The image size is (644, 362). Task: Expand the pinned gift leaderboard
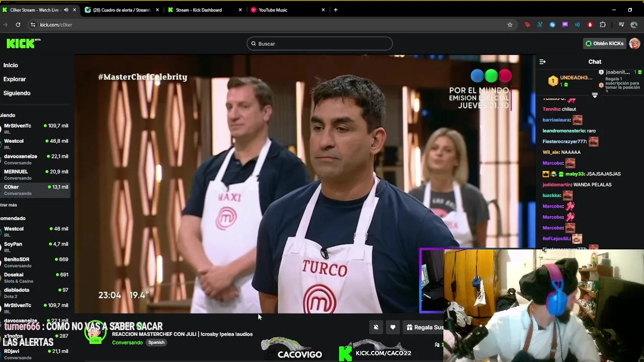pos(595,95)
